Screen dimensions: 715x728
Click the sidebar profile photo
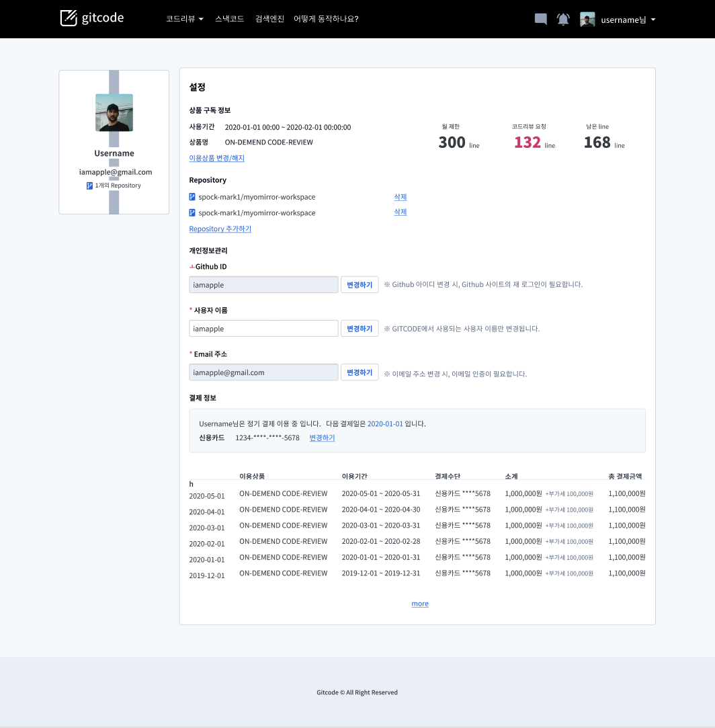click(x=114, y=112)
